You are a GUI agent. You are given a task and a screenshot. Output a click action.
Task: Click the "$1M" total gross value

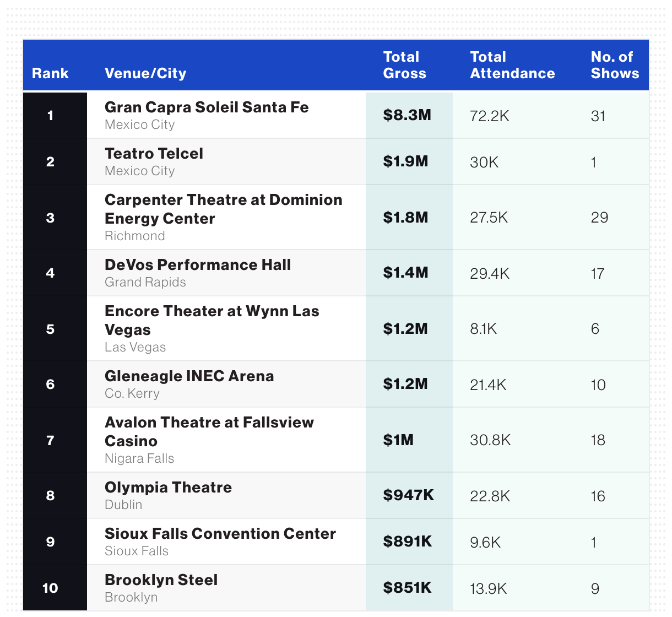(x=398, y=440)
